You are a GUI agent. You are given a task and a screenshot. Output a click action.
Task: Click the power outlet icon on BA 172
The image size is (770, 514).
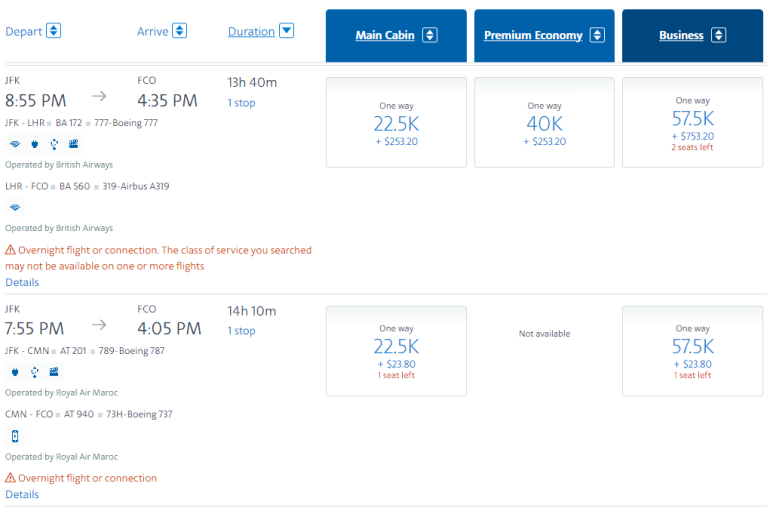(34, 143)
